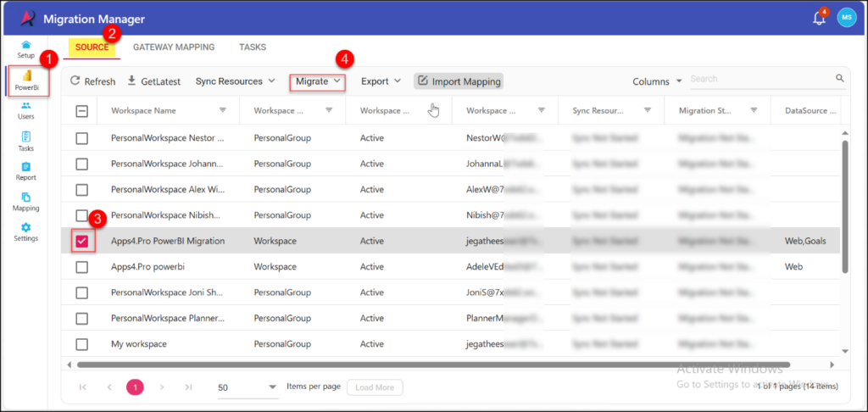Viewport: 868px width, 412px height.
Task: Switch to the SOURCE tab
Action: point(92,47)
